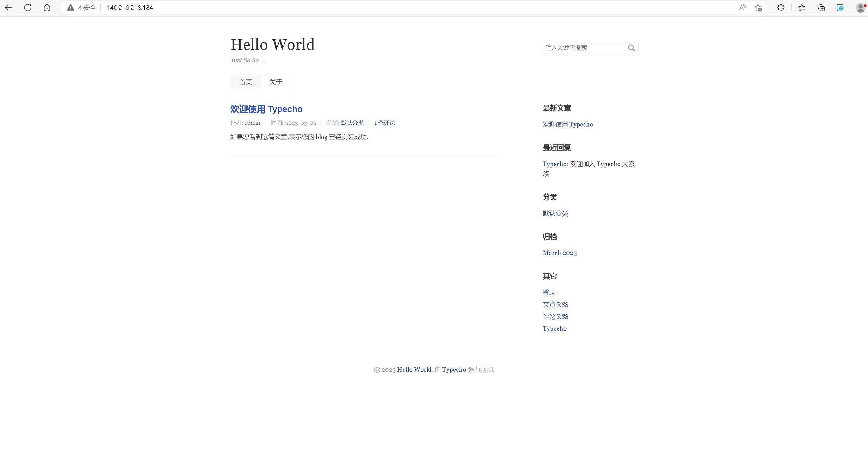The image size is (868, 466).
Task: Open the favorites list icon
Action: tap(802, 7)
